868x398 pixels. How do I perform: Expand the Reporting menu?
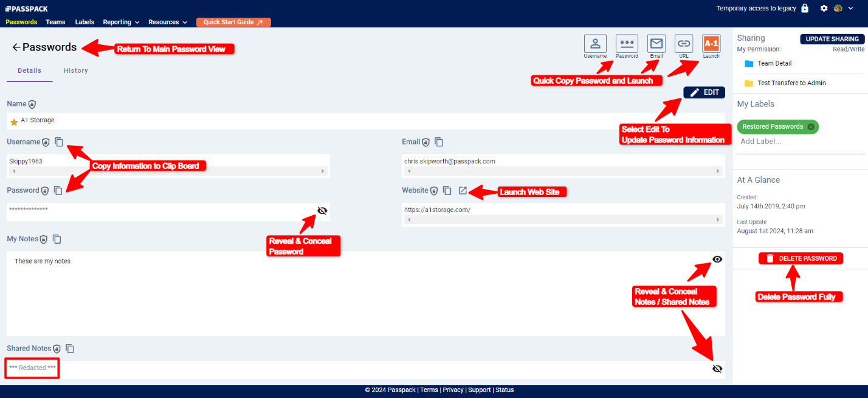121,22
